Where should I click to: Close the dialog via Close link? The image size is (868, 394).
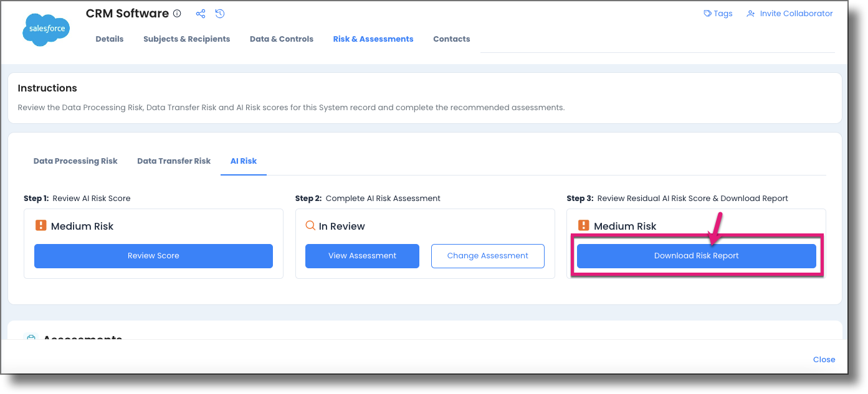click(x=824, y=359)
